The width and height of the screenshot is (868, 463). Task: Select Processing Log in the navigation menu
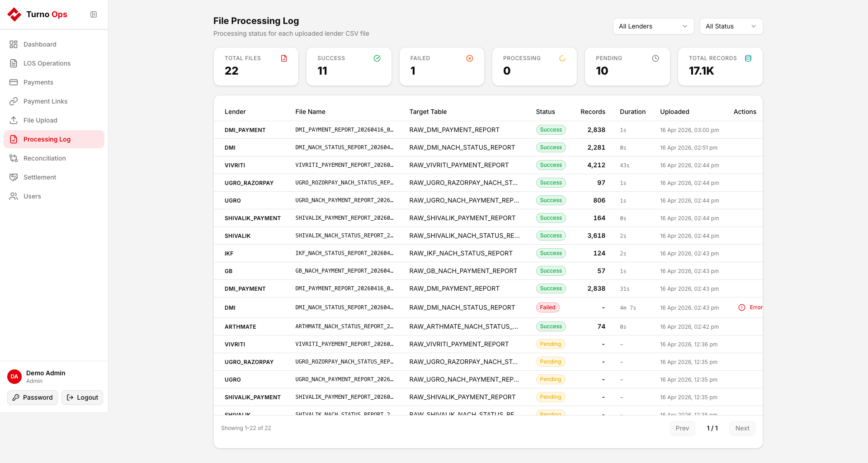click(x=47, y=139)
